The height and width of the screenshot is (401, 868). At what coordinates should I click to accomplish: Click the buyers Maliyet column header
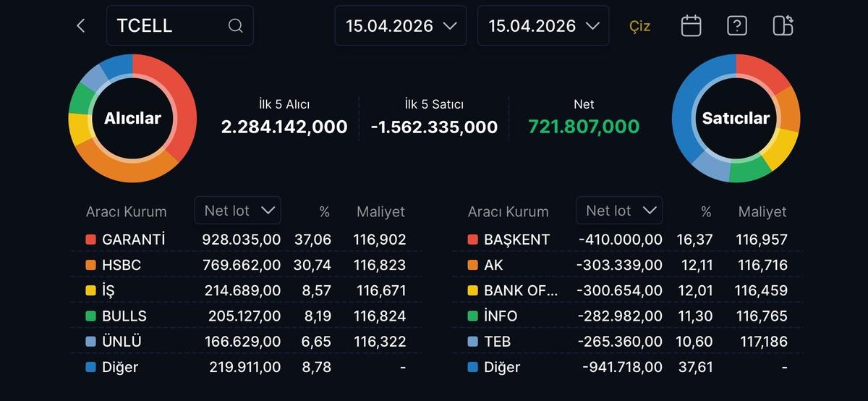point(380,212)
